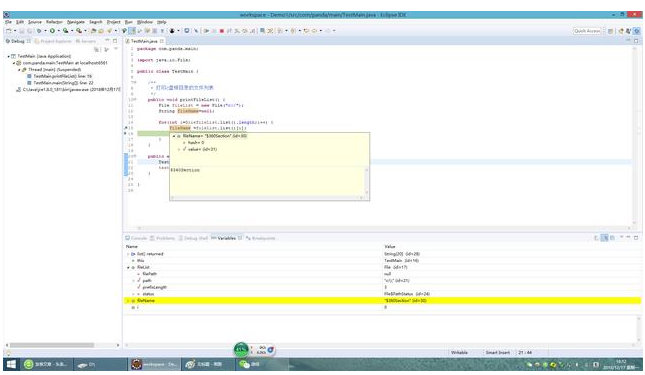
Task: Open the Window menu
Action: click(145, 22)
